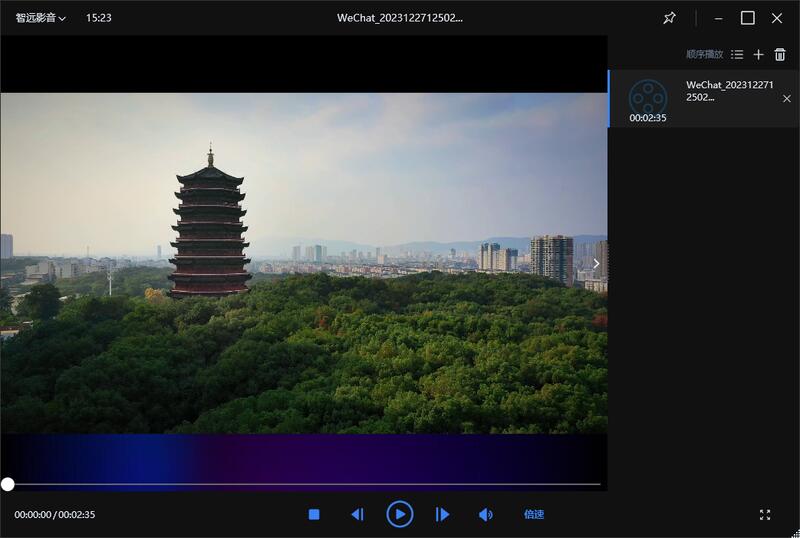
Task: Close the player window
Action: coord(777,18)
